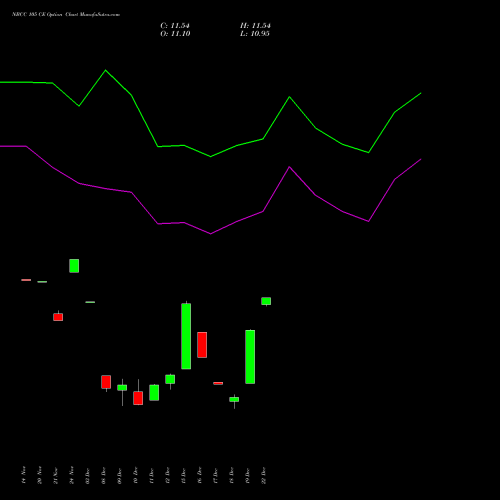Select the tall green candle for 15 Dec
Viewport: 500px width, 500px height.
coord(186,336)
